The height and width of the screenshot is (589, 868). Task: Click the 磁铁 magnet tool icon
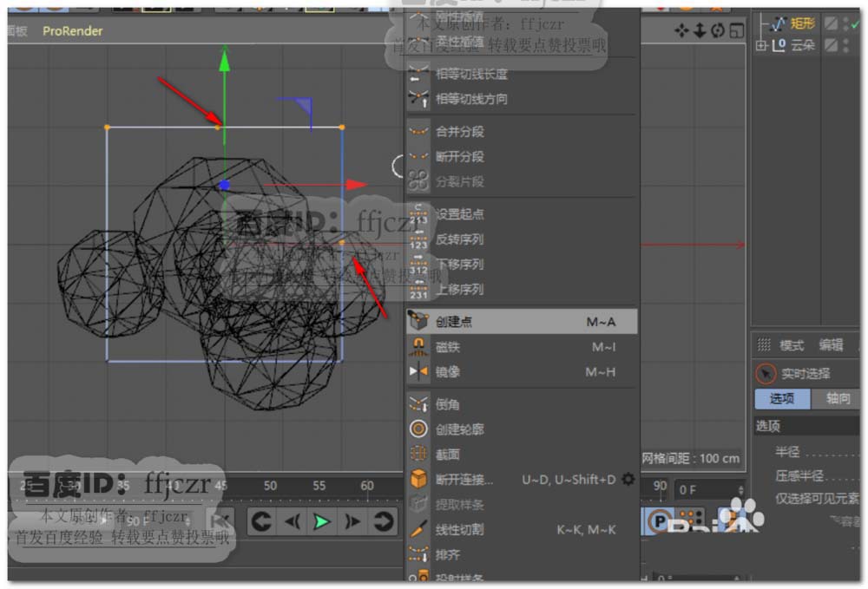[419, 347]
